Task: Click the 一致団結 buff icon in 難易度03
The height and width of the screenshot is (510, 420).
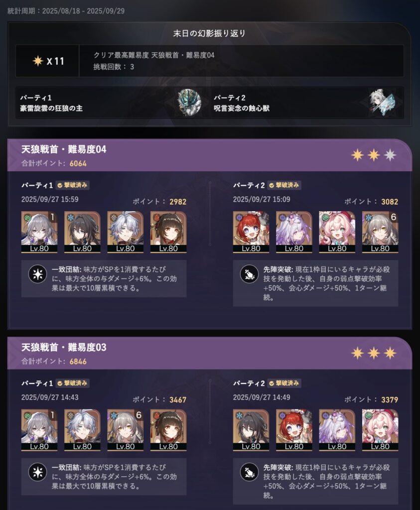Action: click(38, 472)
